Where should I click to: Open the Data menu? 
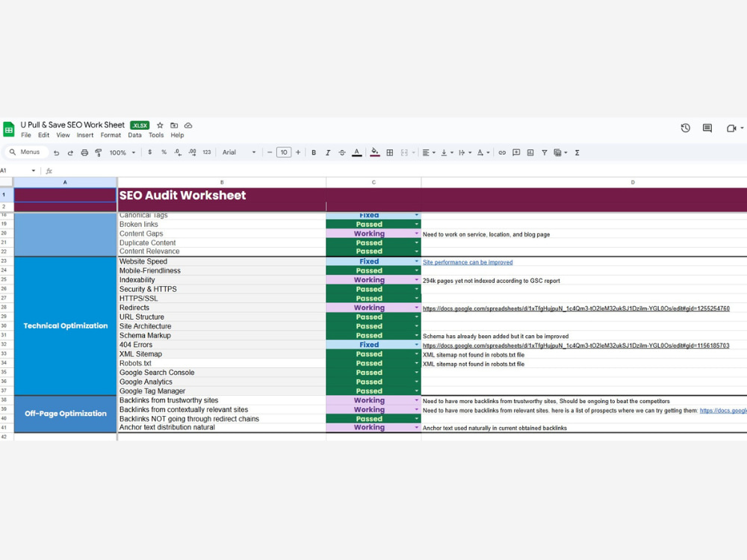pyautogui.click(x=134, y=135)
